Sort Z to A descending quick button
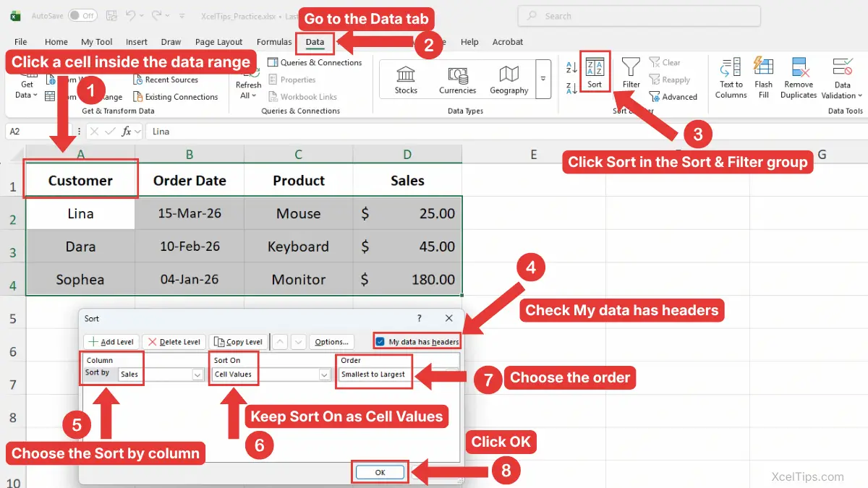Screen dimensions: 868x488 tap(571, 87)
